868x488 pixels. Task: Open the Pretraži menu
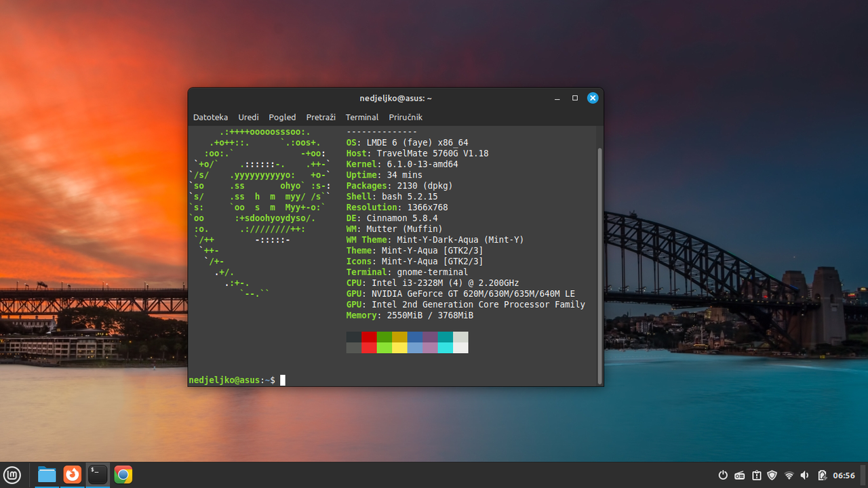321,117
